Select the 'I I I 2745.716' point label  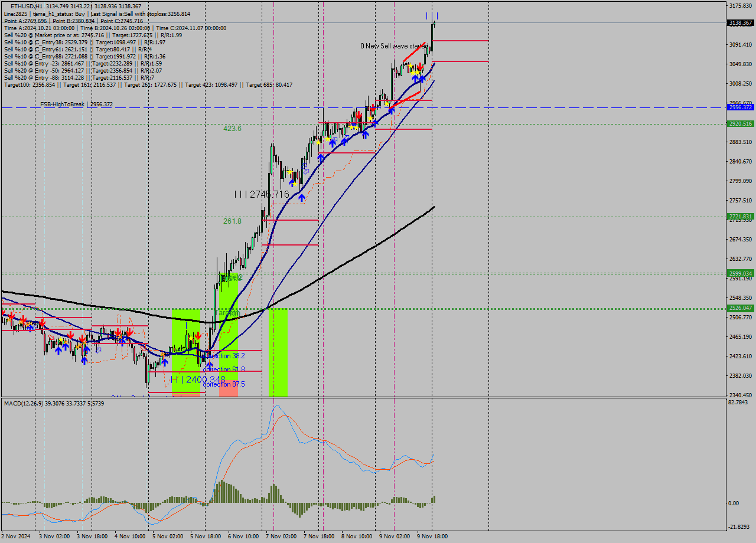click(262, 194)
